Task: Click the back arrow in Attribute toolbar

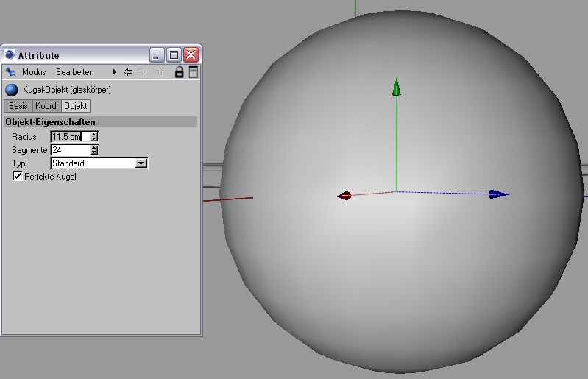Action: (128, 72)
